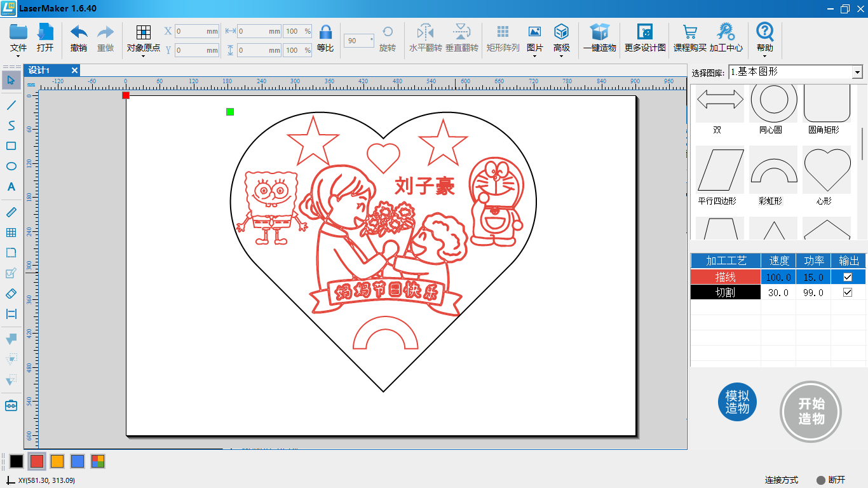Screen dimensions: 868x488
Task: Close the 设计1 tab
Action: pos(74,71)
